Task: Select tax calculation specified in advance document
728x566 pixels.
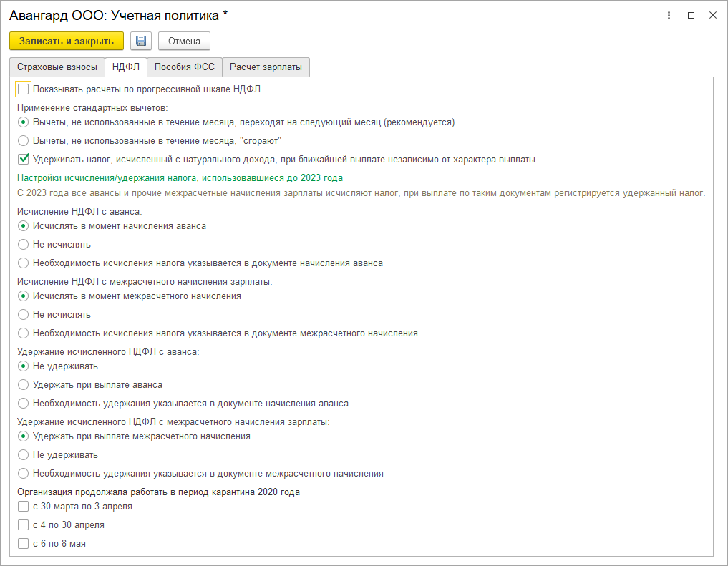Action: click(23, 263)
